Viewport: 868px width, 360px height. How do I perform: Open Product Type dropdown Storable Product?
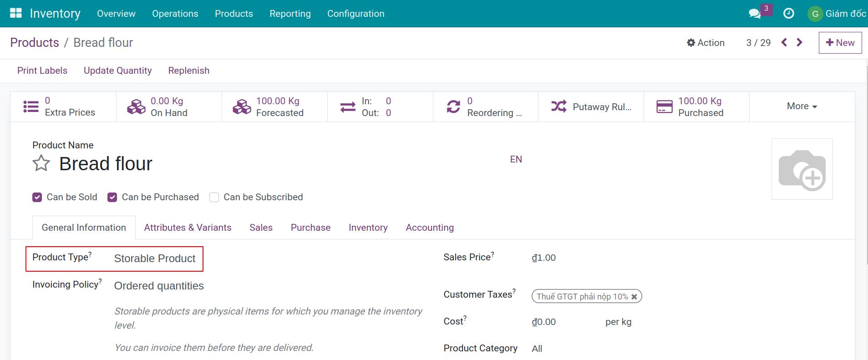coord(155,259)
